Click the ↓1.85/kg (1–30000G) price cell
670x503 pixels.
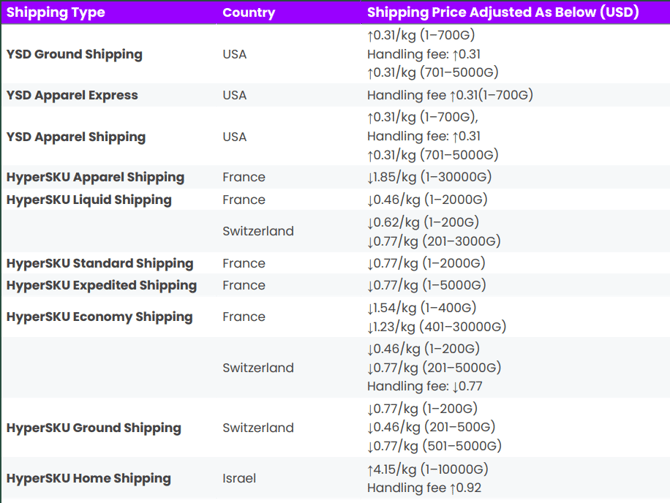pos(429,177)
